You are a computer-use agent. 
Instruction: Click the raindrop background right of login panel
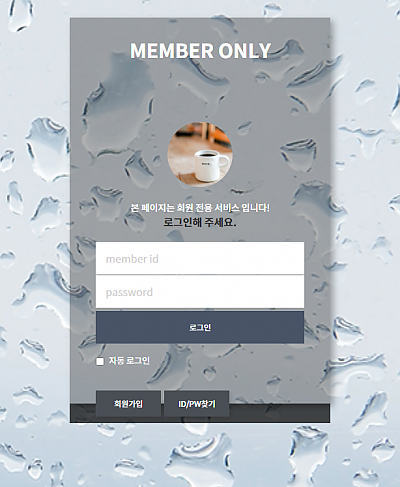[365, 233]
